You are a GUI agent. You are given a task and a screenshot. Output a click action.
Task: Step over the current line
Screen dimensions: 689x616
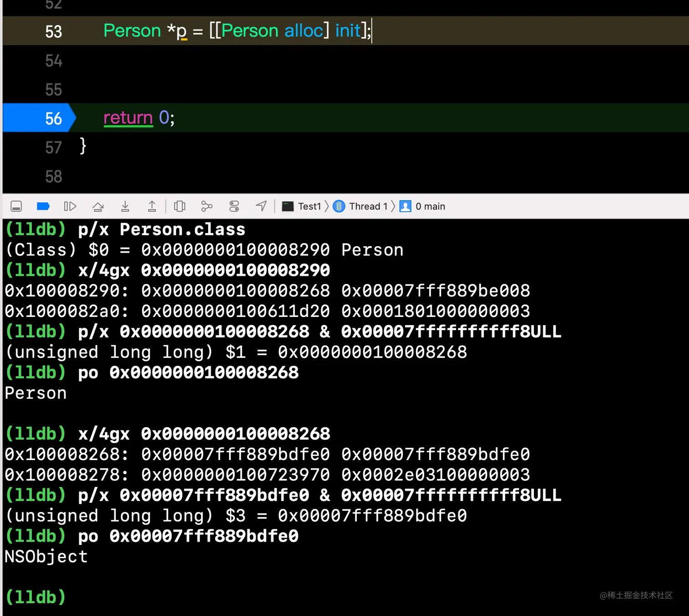(x=98, y=207)
